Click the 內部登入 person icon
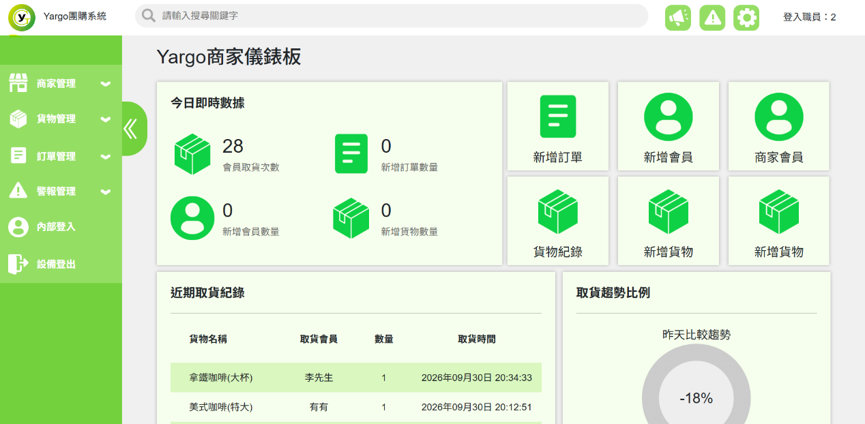 pyautogui.click(x=18, y=227)
